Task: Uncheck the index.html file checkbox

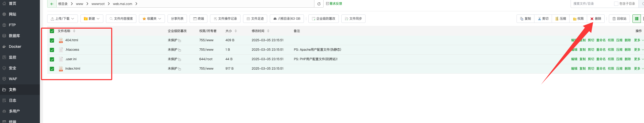Action: point(52,69)
